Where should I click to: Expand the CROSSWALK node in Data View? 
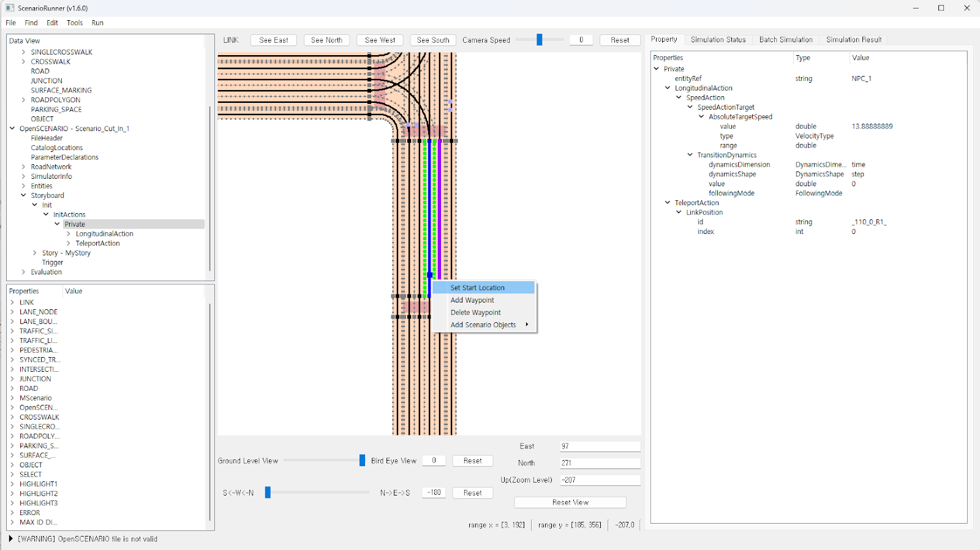click(24, 62)
